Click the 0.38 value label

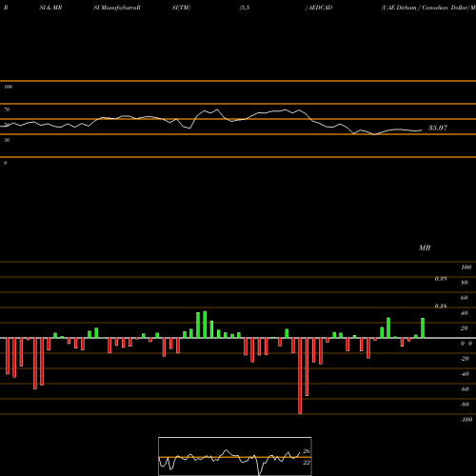coord(441,306)
